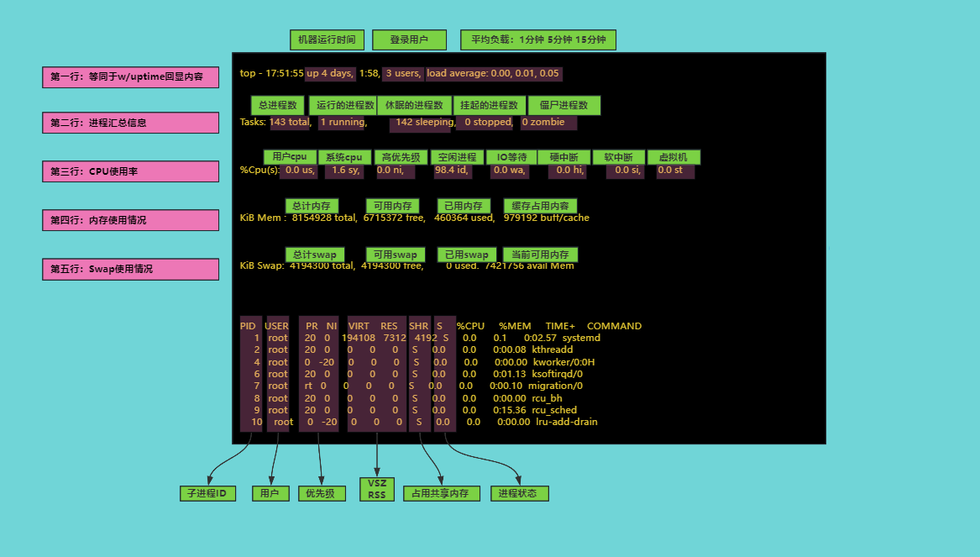The image size is (980, 557).
Task: Click the pink 第四行：内存使用情况 box
Action: click(x=131, y=220)
